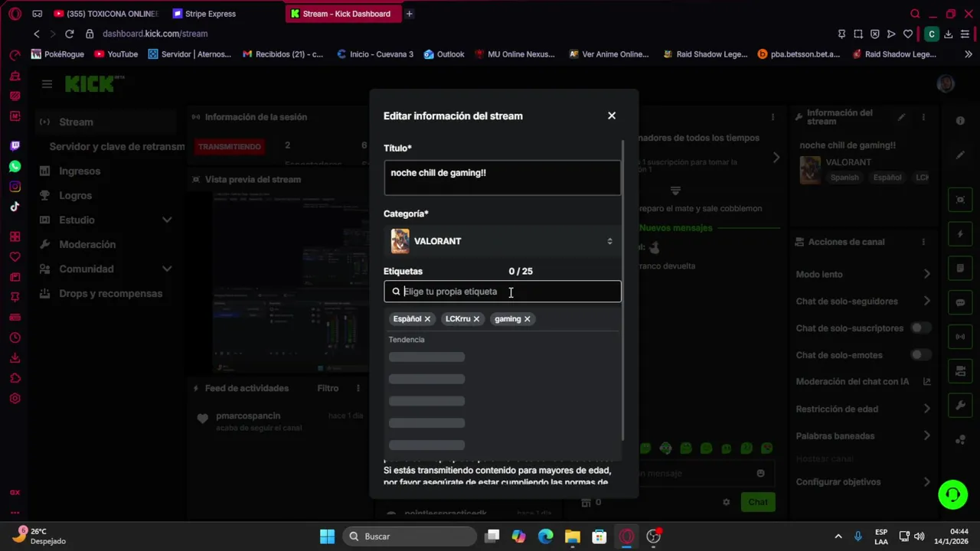Open Chat de solo-seguidores chevron
Image resolution: width=980 pixels, height=551 pixels.
pos(926,301)
